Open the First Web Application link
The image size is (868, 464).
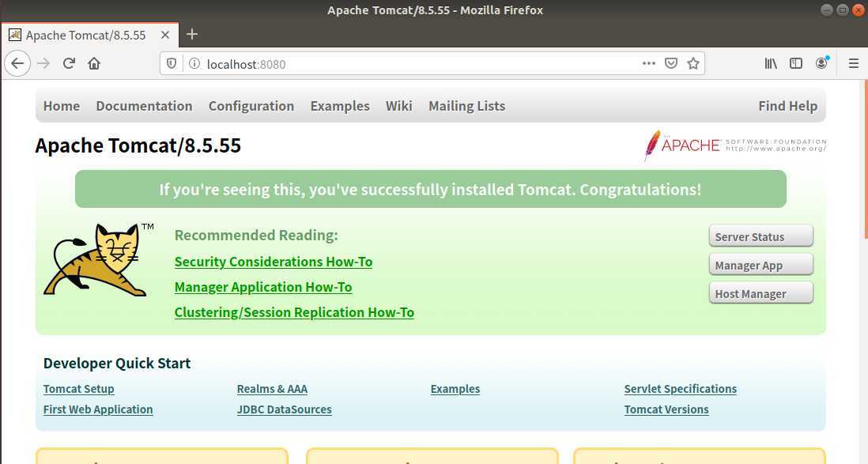click(x=98, y=409)
